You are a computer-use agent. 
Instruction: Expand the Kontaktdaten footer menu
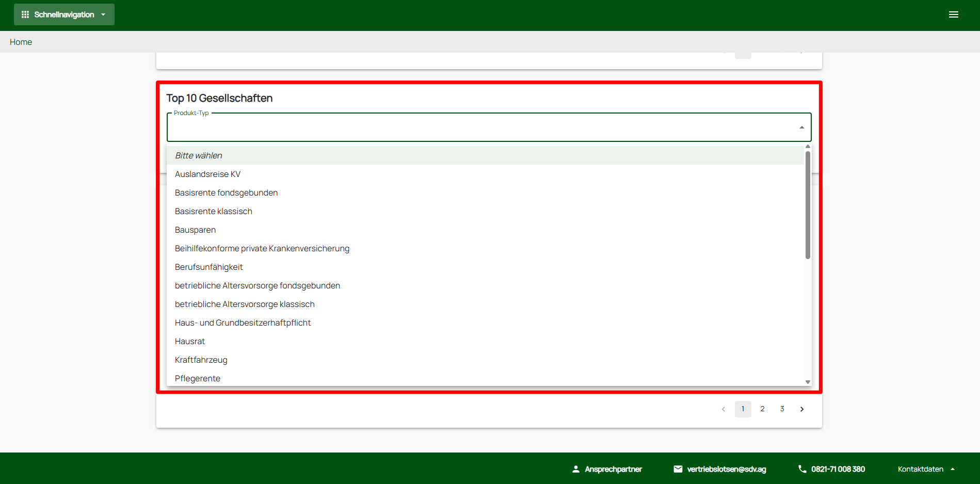pyautogui.click(x=926, y=469)
